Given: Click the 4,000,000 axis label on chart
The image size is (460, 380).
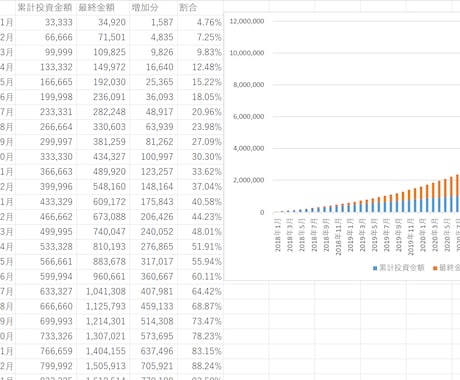Looking at the screenshot, I should pyautogui.click(x=249, y=148).
